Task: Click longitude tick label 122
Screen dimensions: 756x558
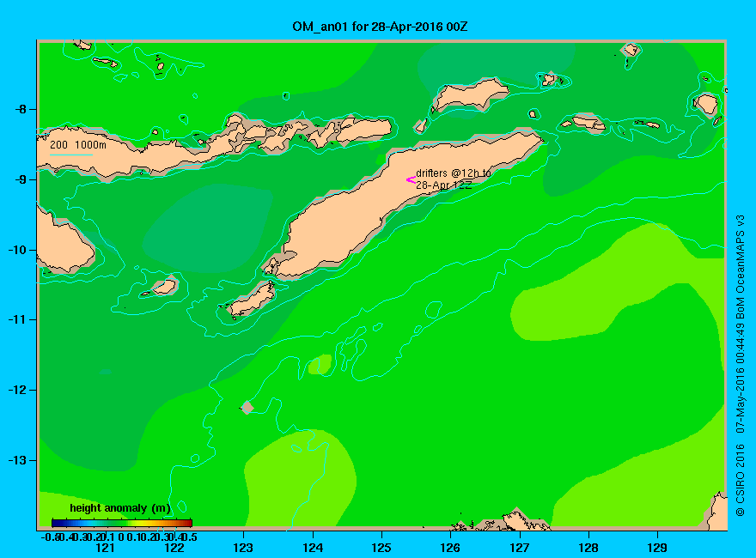Action: pyautogui.click(x=174, y=548)
